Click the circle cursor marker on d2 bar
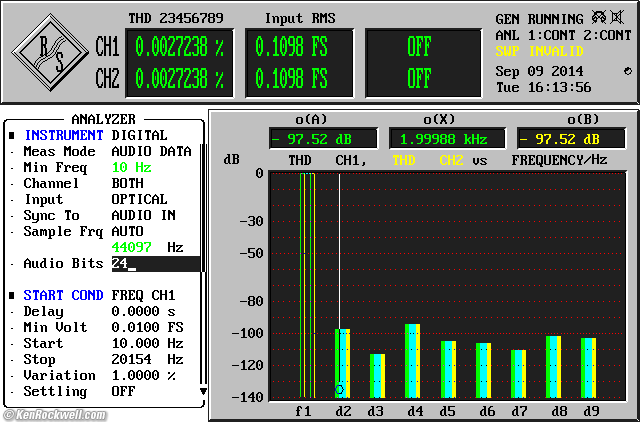Screen dimensions: 640x422 pyautogui.click(x=339, y=389)
